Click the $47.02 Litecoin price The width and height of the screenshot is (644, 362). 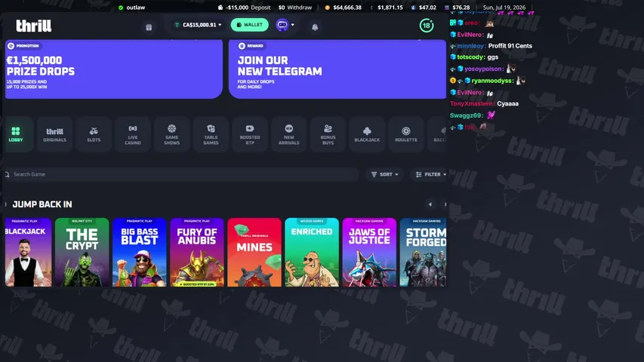tap(424, 8)
